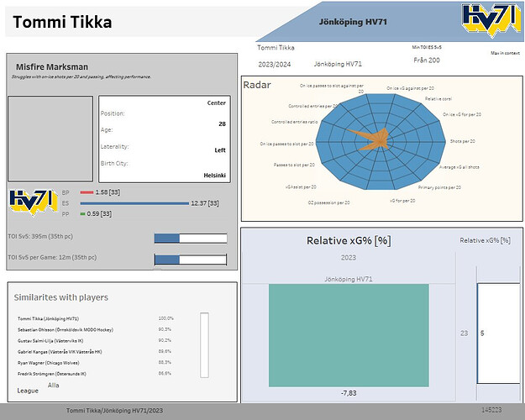Screen dimensions: 525x420
Task: Click the 100,0% similarity value
Action: [165, 318]
